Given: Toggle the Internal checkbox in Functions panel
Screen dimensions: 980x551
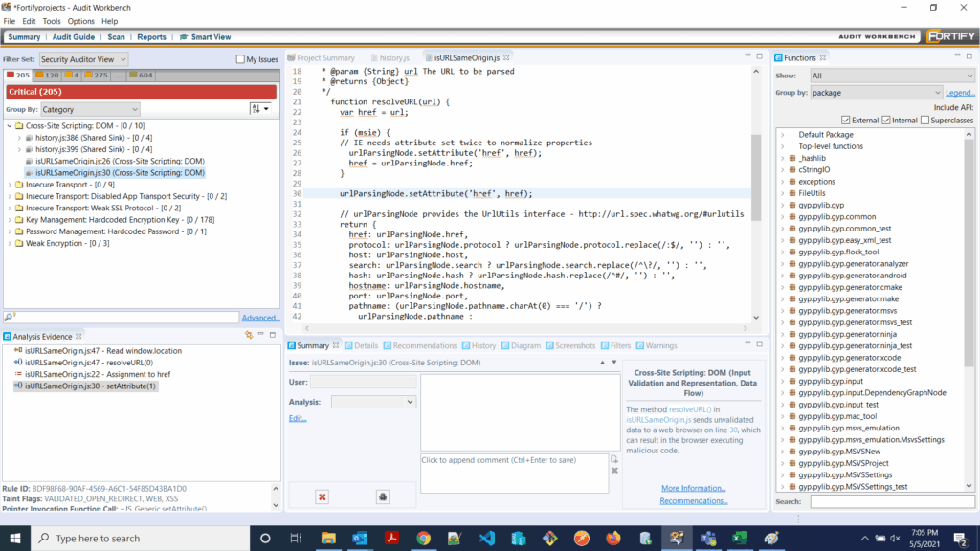Looking at the screenshot, I should (x=885, y=120).
